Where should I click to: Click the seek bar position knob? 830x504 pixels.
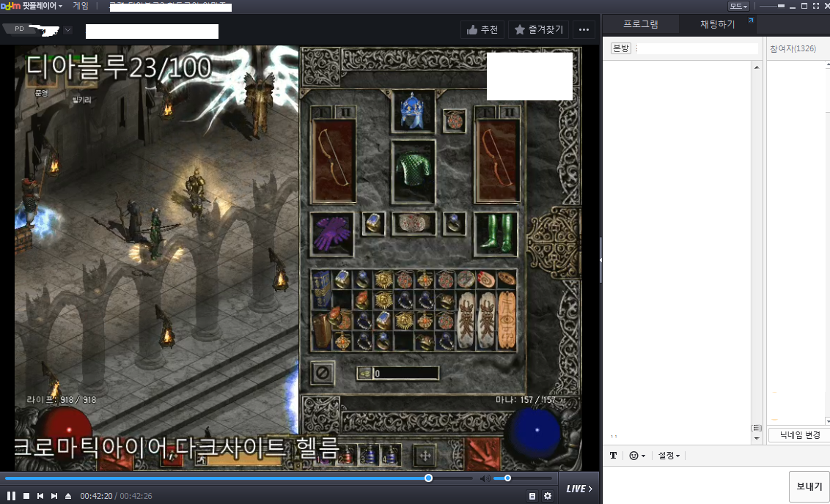[428, 478]
